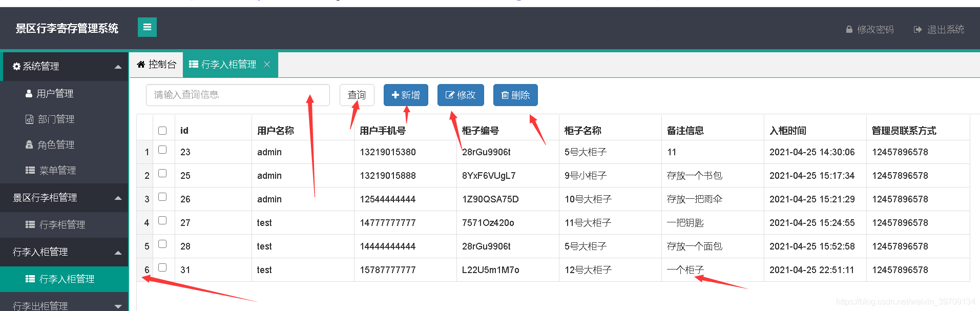Check the row with id 31

tap(162, 268)
